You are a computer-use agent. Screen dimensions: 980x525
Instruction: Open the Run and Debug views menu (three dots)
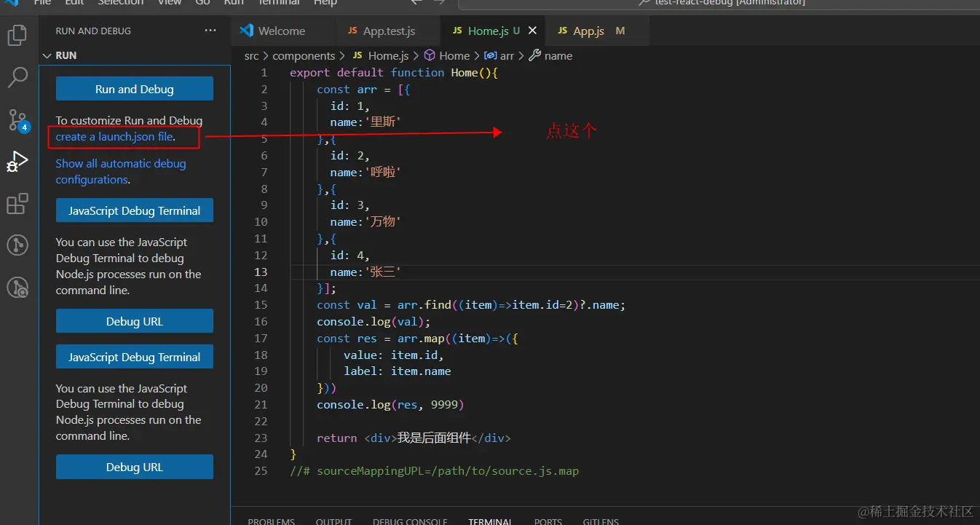point(210,31)
